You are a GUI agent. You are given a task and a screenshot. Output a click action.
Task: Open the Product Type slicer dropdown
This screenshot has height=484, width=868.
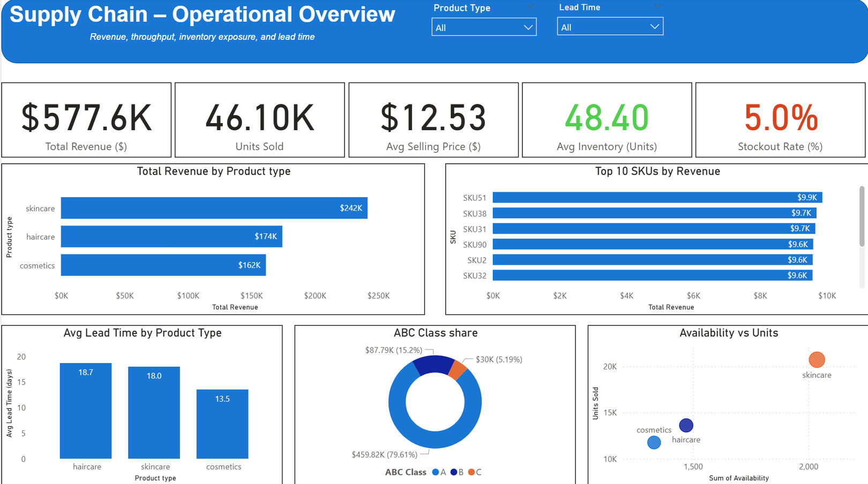(x=483, y=27)
